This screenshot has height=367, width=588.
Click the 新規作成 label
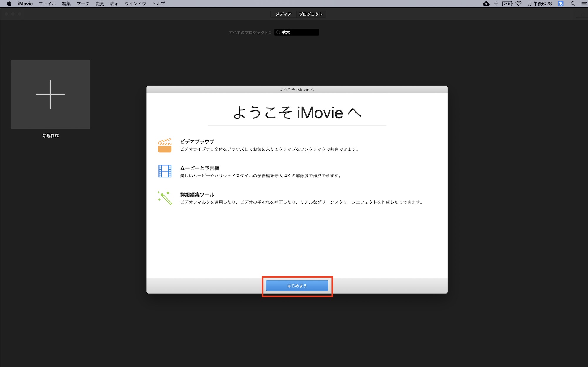50,136
